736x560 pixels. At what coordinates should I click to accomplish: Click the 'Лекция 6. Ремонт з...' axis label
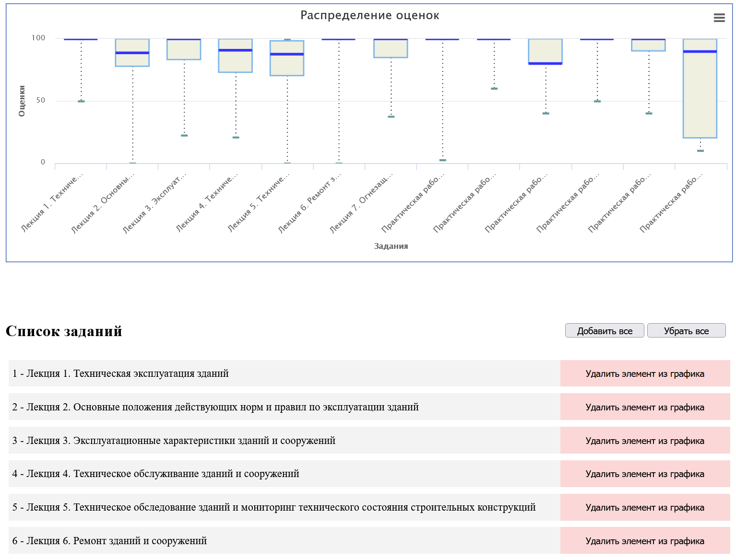pyautogui.click(x=309, y=204)
